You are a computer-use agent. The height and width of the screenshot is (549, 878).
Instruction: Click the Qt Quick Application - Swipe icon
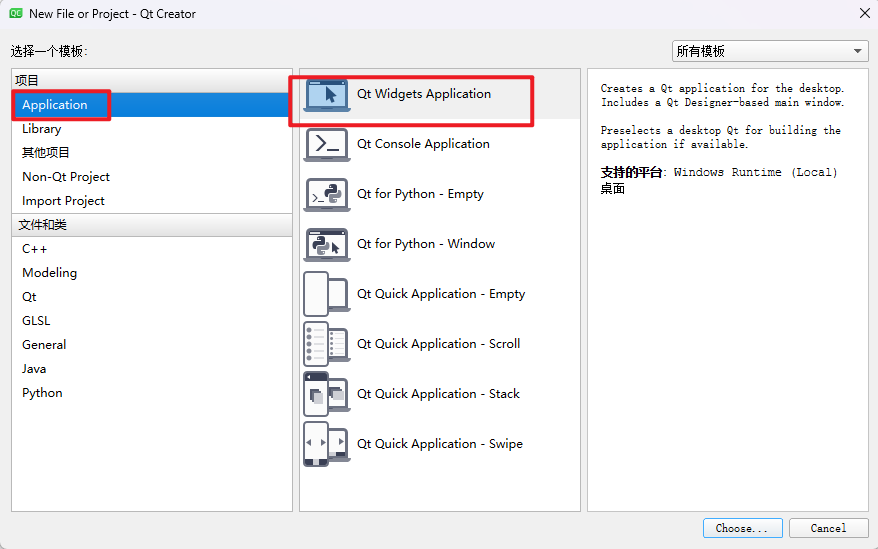pyautogui.click(x=327, y=444)
